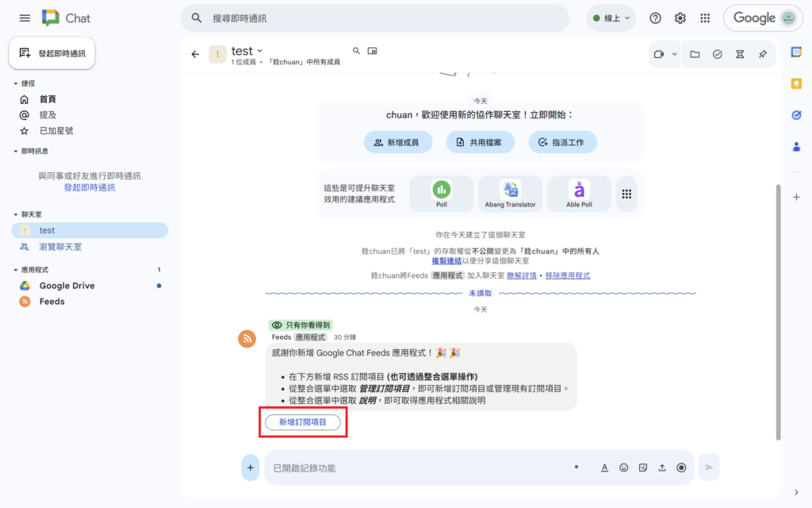Image resolution: width=812 pixels, height=508 pixels.
Task: Collapse the 應用程式 apps section
Action: pyautogui.click(x=16, y=270)
